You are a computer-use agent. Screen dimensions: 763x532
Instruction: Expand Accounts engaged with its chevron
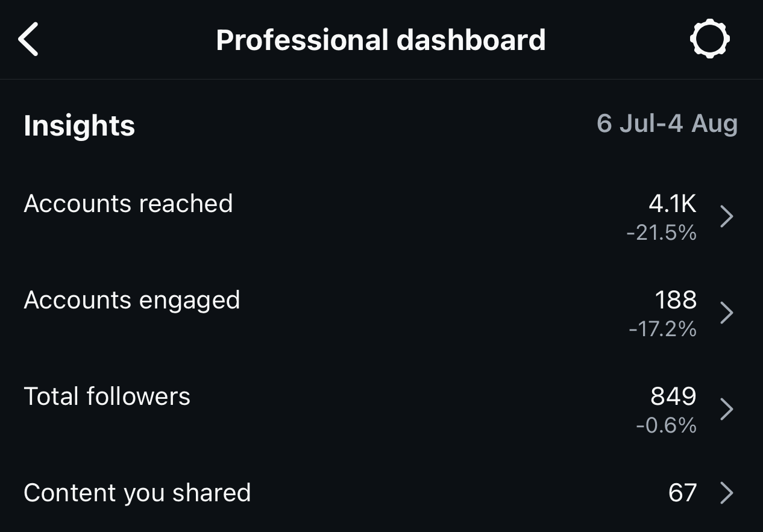click(x=727, y=313)
